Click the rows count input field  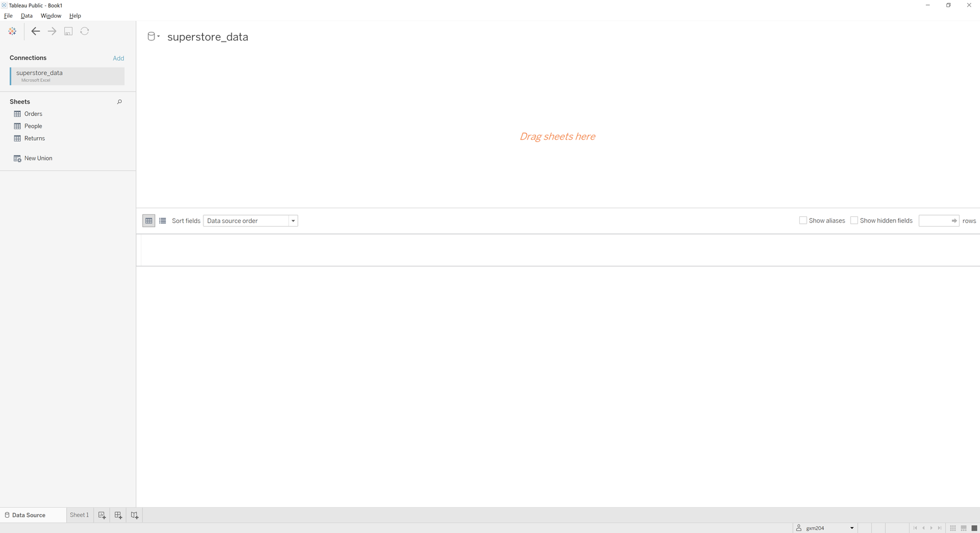click(x=934, y=221)
